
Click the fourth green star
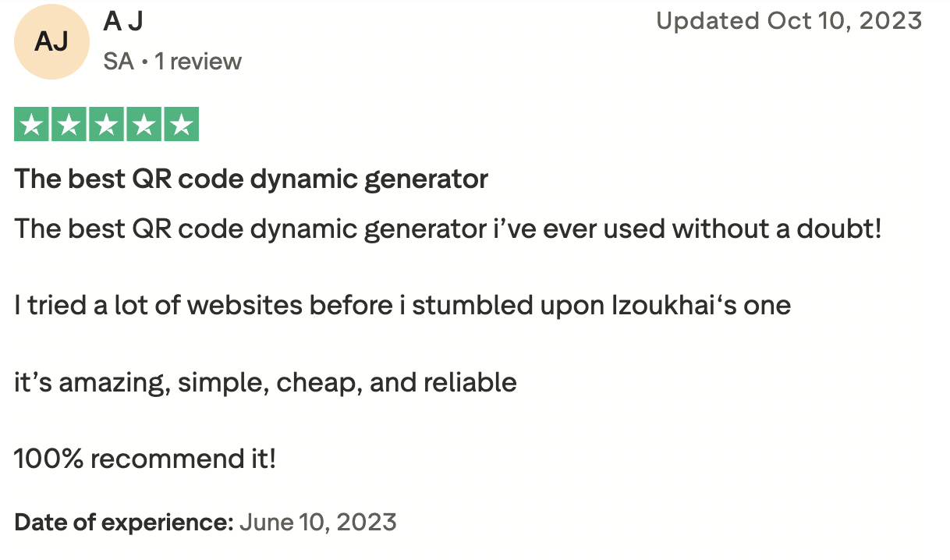tap(144, 125)
